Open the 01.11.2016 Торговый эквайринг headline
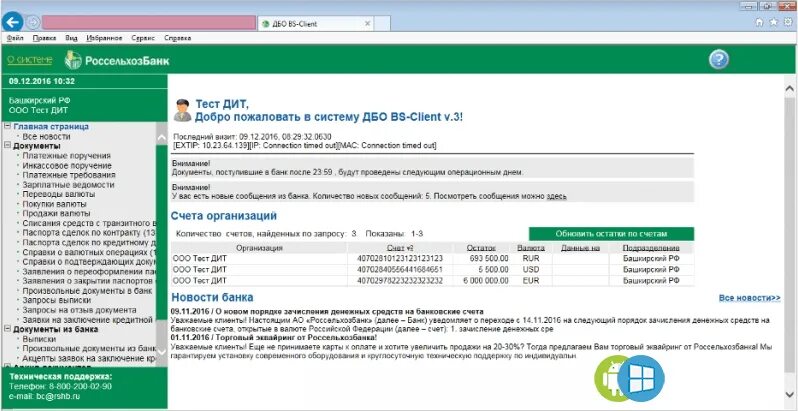The width and height of the screenshot is (798, 411). (274, 337)
